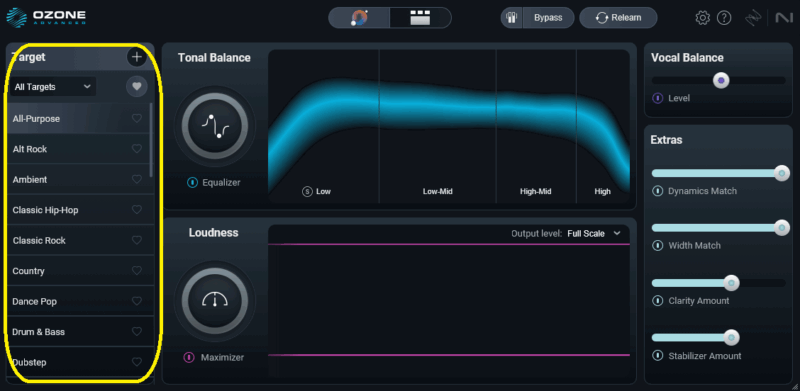Click the Dynamics Match slider handle
This screenshot has height=391, width=800.
click(782, 174)
